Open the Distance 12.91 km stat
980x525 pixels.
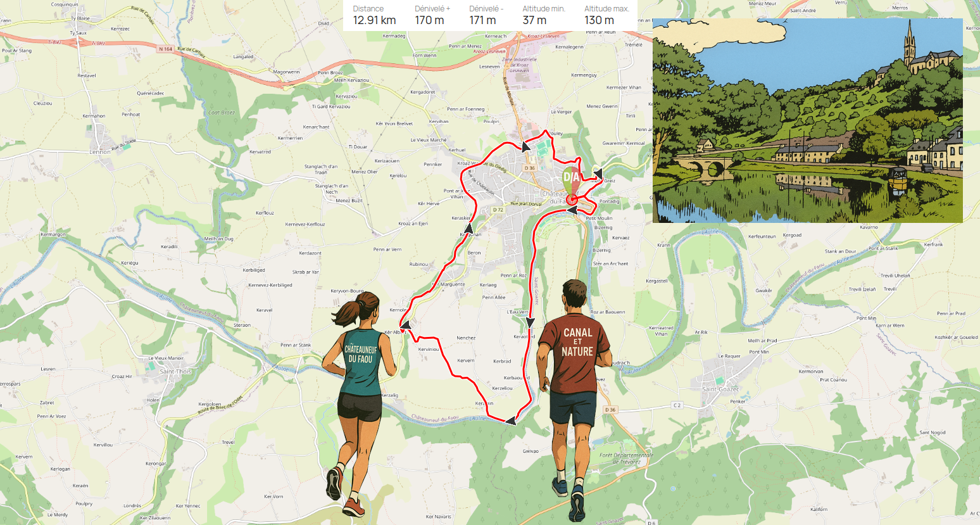point(374,15)
